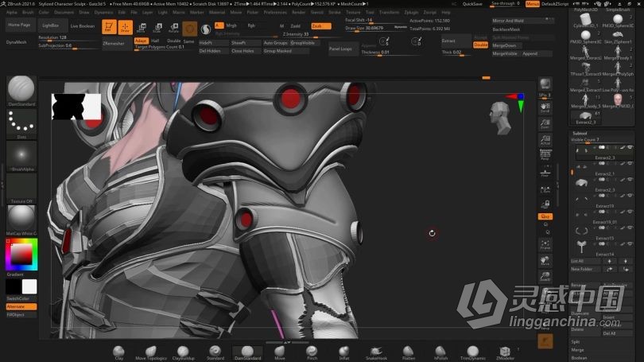Select the Standard brush in bottom shelf

tap(215, 352)
